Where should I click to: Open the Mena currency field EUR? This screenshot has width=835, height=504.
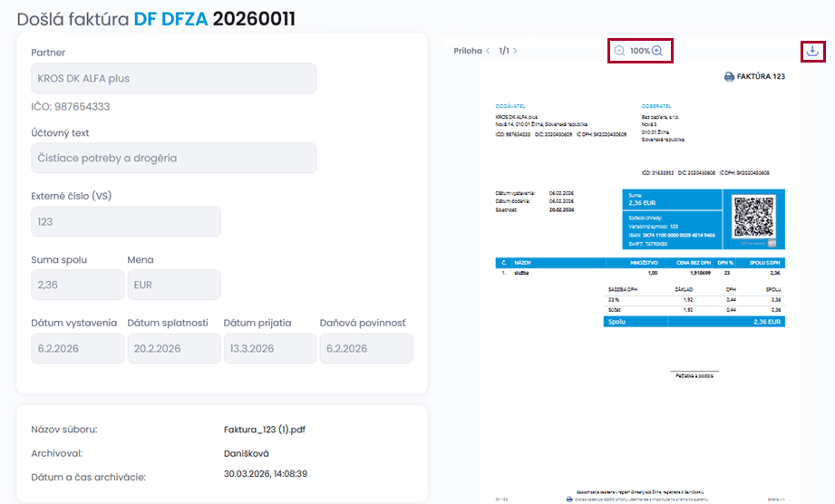pos(173,285)
